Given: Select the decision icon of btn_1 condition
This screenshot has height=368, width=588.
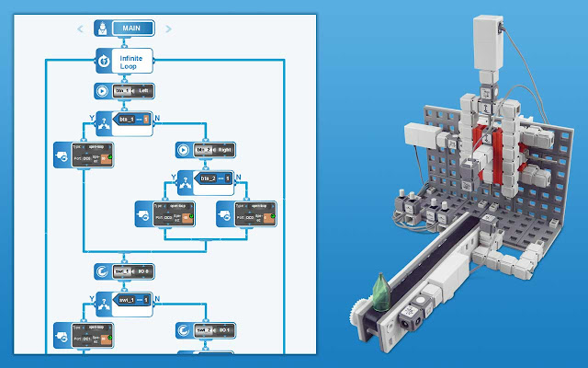Looking at the screenshot, I should click(103, 121).
